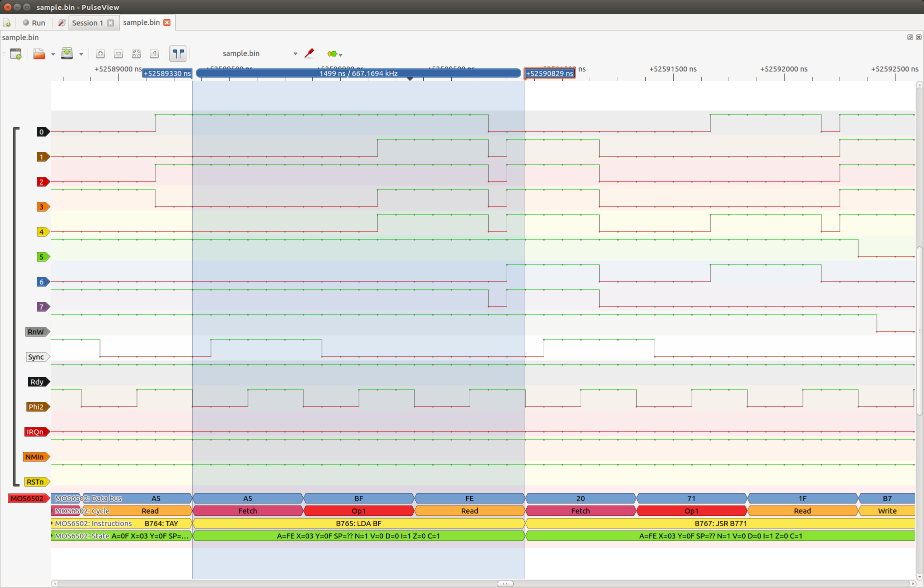Zoom out using the minus icon
This screenshot has width=924, height=588.
[x=118, y=53]
